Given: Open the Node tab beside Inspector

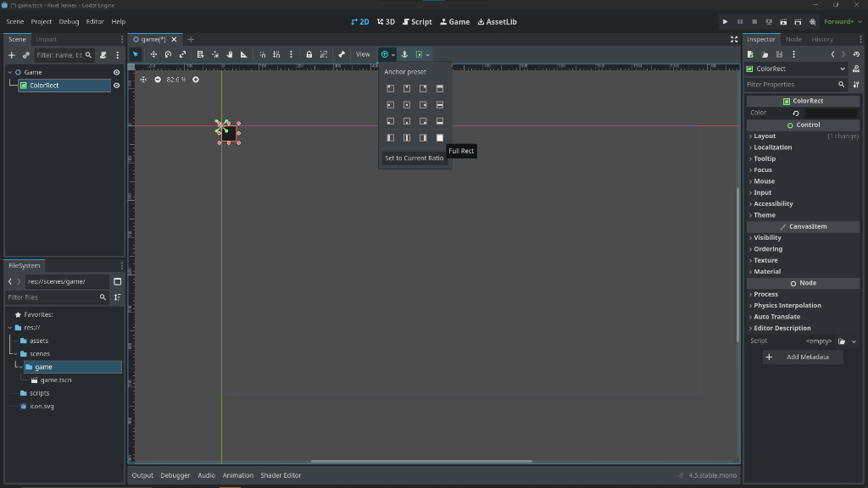Looking at the screenshot, I should (793, 39).
